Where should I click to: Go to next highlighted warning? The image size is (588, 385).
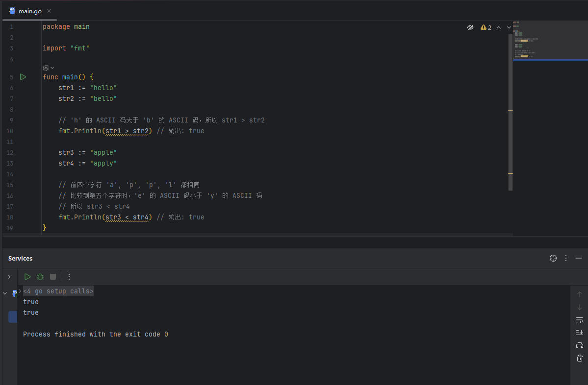point(509,27)
